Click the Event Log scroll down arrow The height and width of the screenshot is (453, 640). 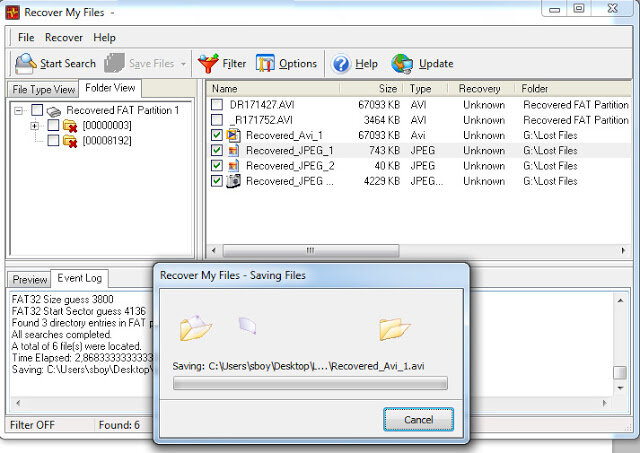tap(620, 388)
